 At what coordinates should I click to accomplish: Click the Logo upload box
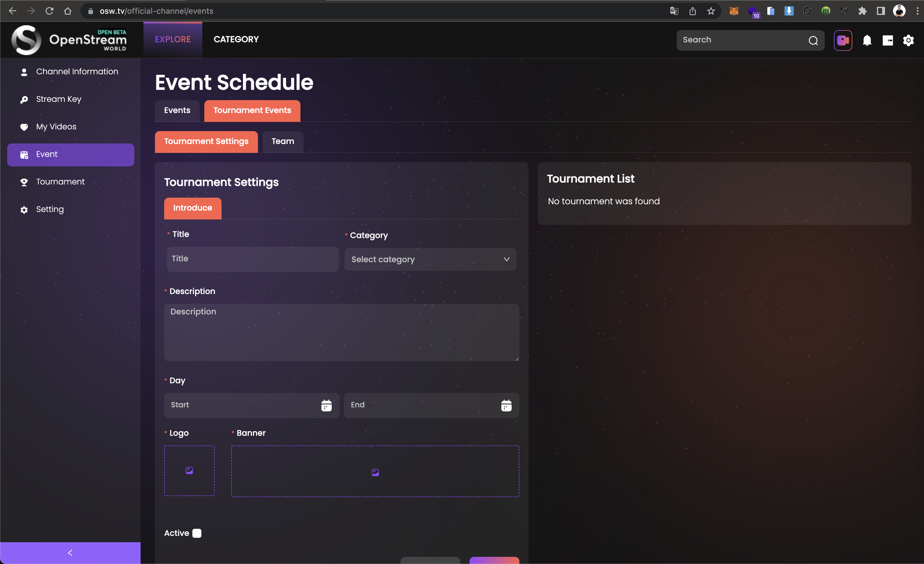click(189, 471)
